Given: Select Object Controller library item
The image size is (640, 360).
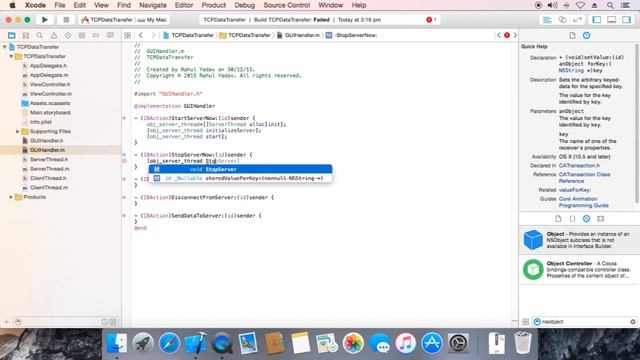Looking at the screenshot, I should point(579,269).
